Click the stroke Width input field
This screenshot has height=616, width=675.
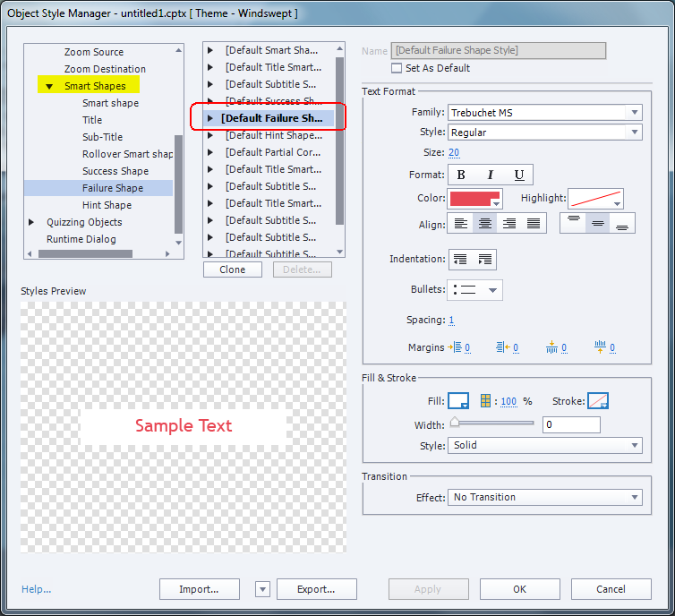coord(571,425)
